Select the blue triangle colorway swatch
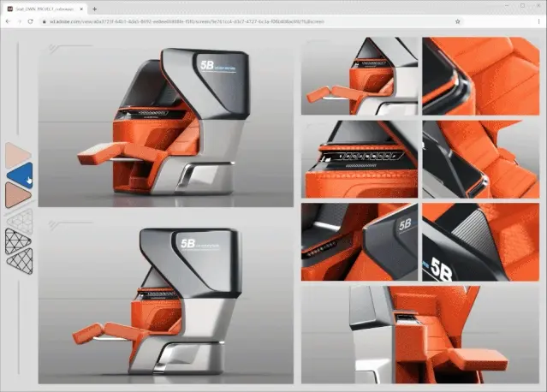The width and height of the screenshot is (547, 392). coord(19,175)
